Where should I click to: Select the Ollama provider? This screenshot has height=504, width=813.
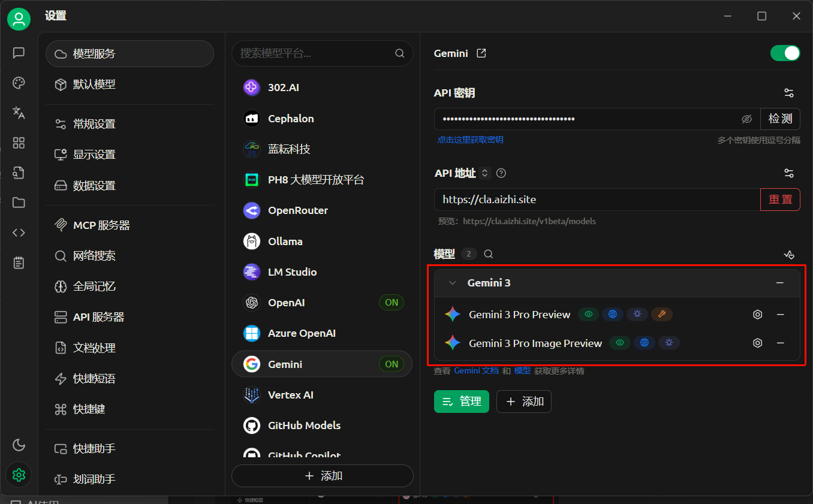coord(323,242)
